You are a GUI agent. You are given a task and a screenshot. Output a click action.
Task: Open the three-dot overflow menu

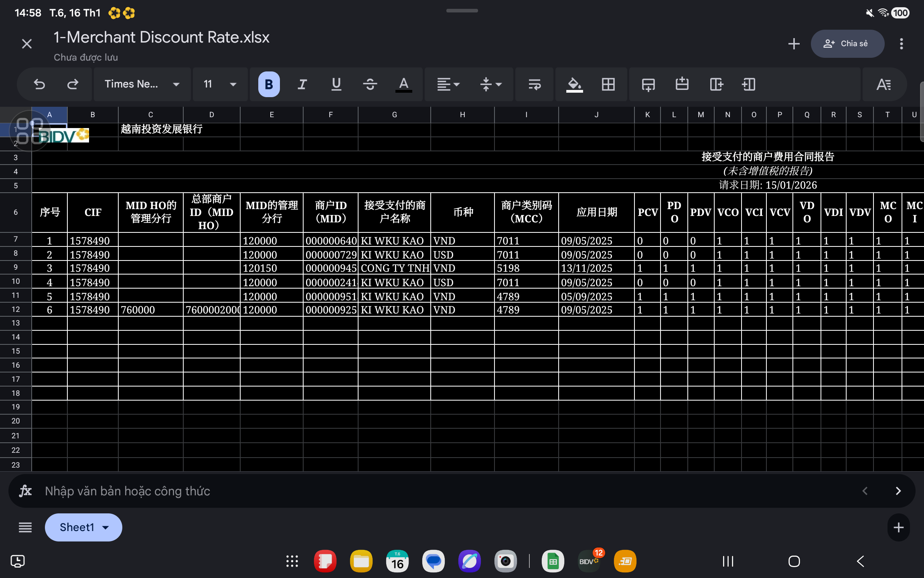[901, 44]
